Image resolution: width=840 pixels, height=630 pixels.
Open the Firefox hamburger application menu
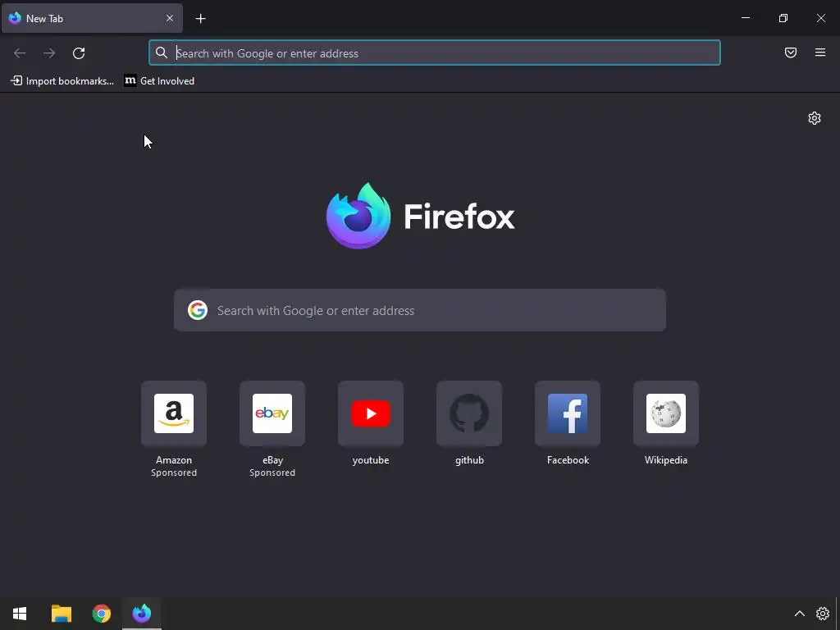click(820, 52)
